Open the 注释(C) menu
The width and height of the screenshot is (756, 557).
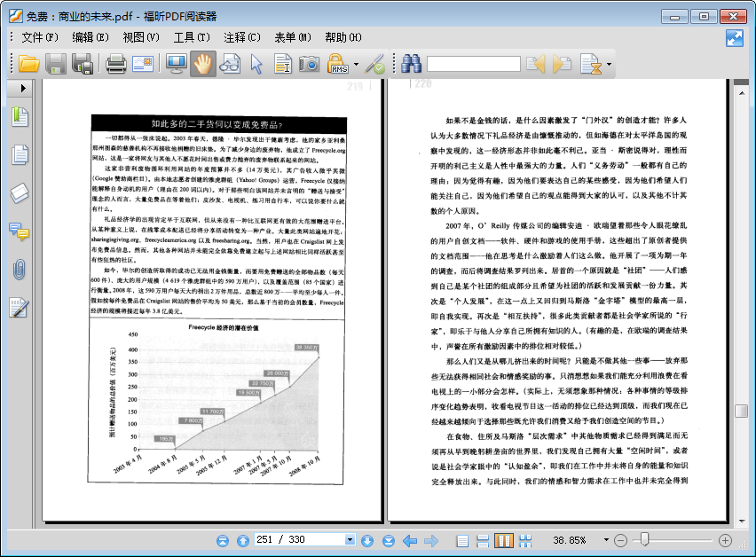(x=242, y=37)
